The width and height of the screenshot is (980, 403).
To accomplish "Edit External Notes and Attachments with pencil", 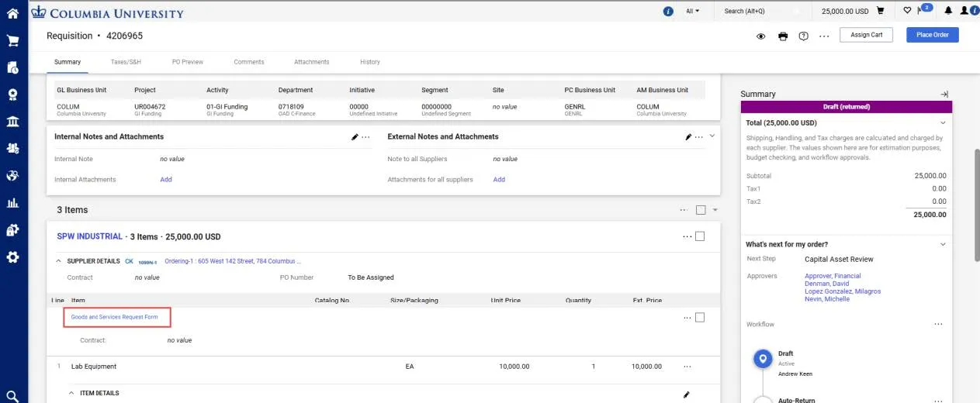I will pyautogui.click(x=687, y=137).
